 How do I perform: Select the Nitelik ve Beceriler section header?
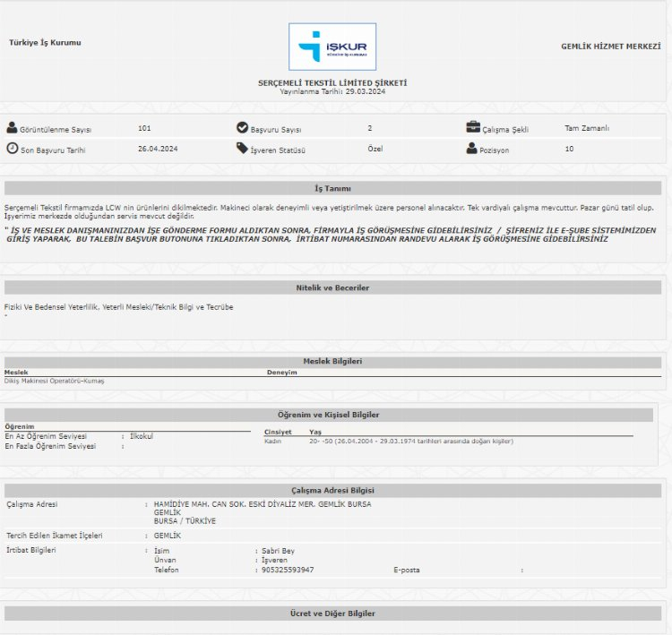[x=332, y=287]
